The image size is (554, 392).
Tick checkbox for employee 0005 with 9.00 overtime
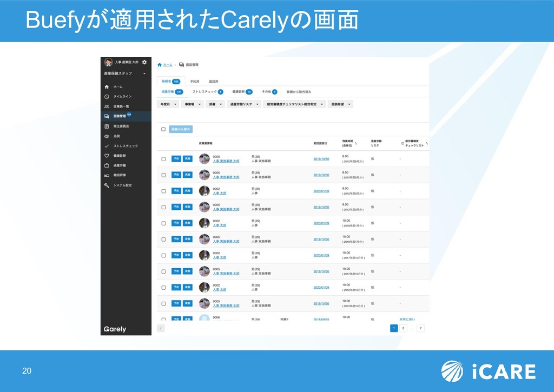point(163,207)
